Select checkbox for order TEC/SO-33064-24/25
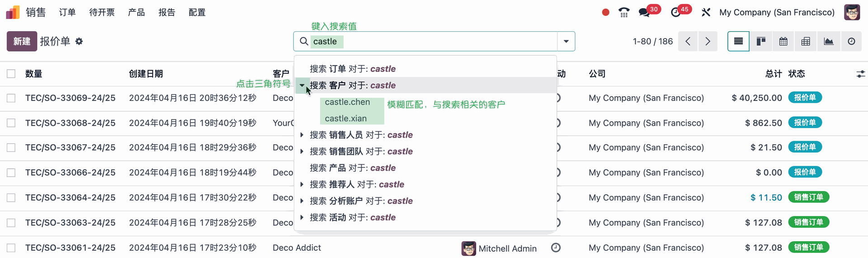Image resolution: width=868 pixels, height=258 pixels. pyautogui.click(x=11, y=198)
